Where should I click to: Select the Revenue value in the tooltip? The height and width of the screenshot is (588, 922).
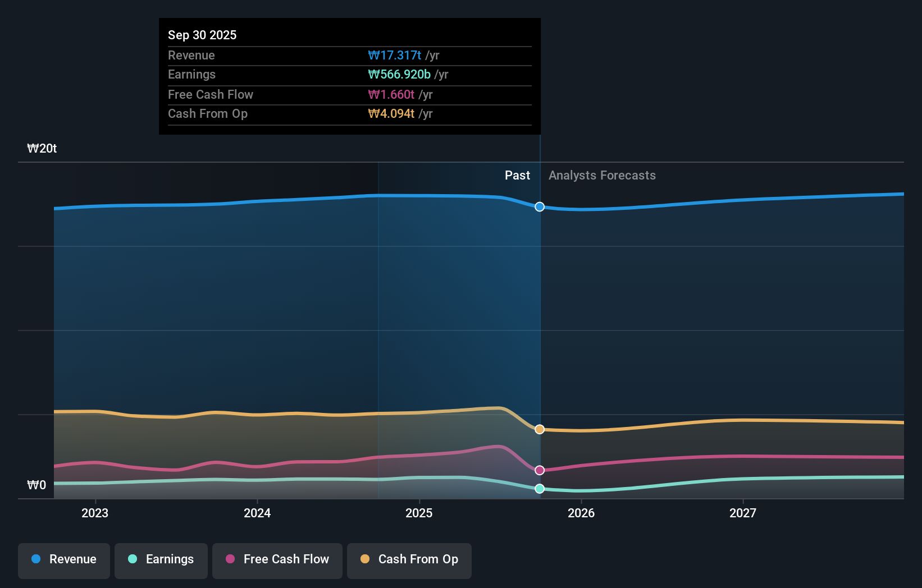tap(395, 55)
